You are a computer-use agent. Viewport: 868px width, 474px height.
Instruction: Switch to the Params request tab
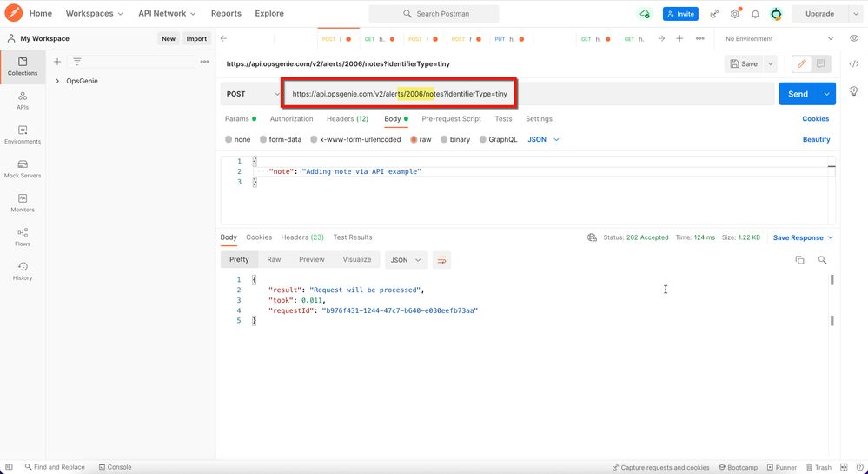241,118
